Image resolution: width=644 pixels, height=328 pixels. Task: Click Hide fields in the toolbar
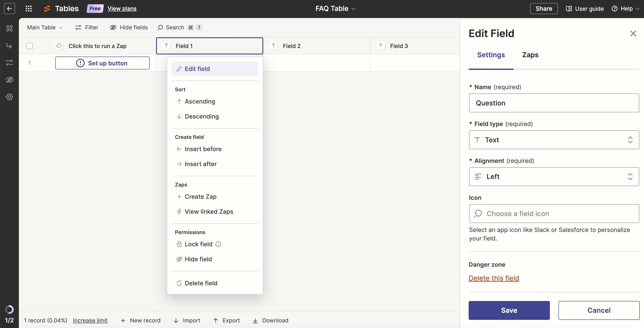[x=129, y=27]
